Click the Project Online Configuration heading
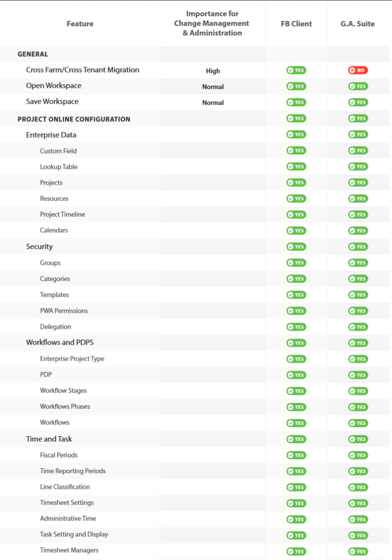392x560 pixels. click(74, 119)
